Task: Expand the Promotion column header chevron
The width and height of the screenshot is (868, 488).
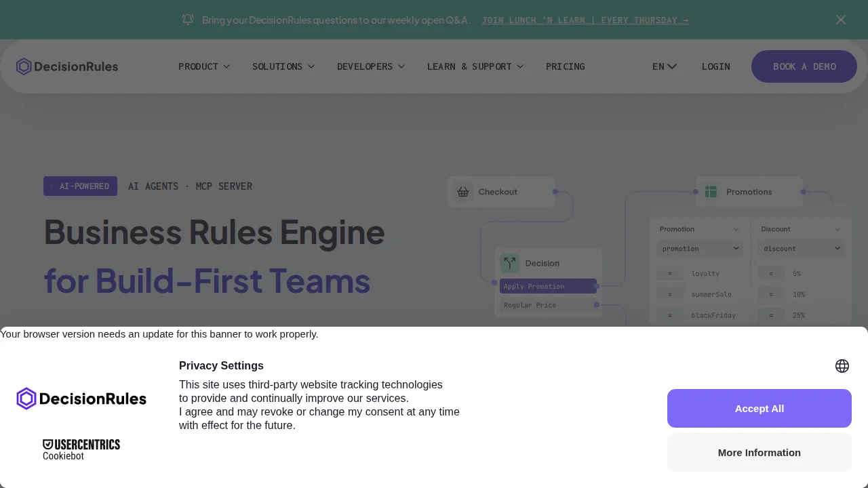Action: (736, 229)
